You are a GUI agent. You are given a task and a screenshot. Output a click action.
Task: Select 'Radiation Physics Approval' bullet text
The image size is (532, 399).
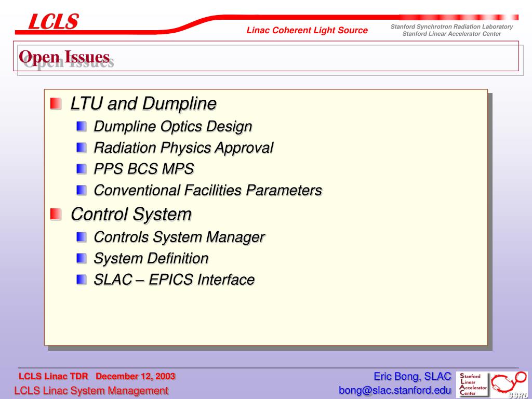tap(183, 148)
